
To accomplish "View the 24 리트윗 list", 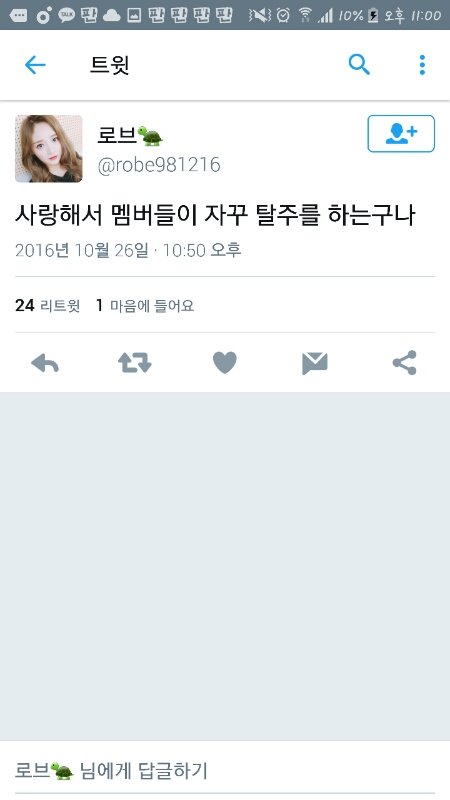I will click(47, 306).
